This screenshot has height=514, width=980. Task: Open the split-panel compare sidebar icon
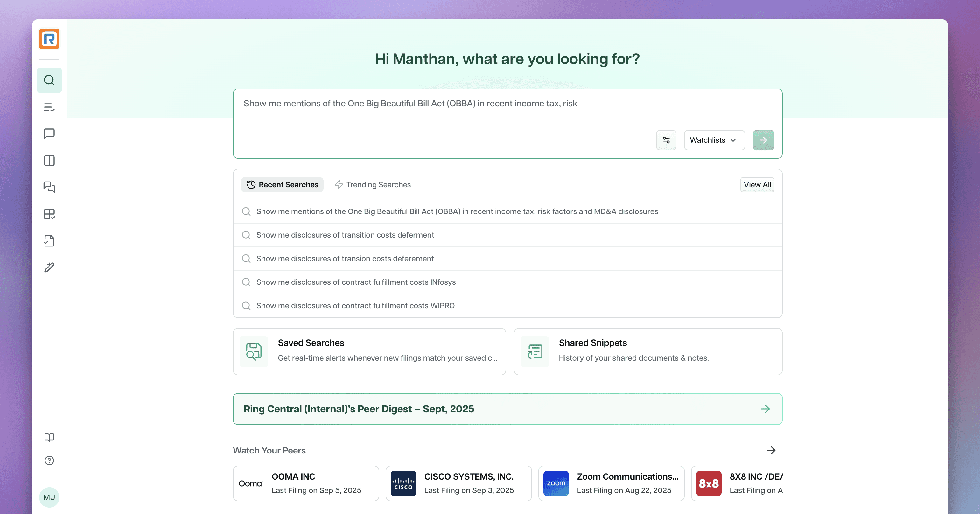(x=49, y=161)
